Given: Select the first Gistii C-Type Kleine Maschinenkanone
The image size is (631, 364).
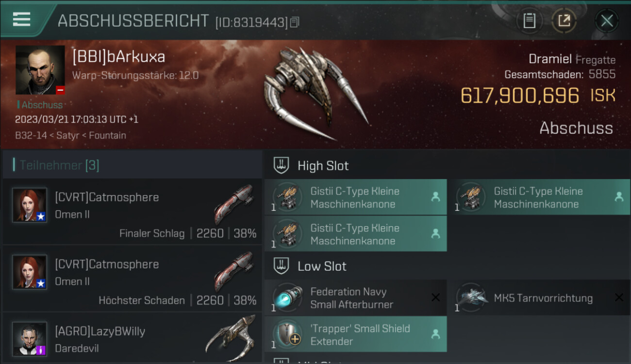Looking at the screenshot, I should (356, 197).
